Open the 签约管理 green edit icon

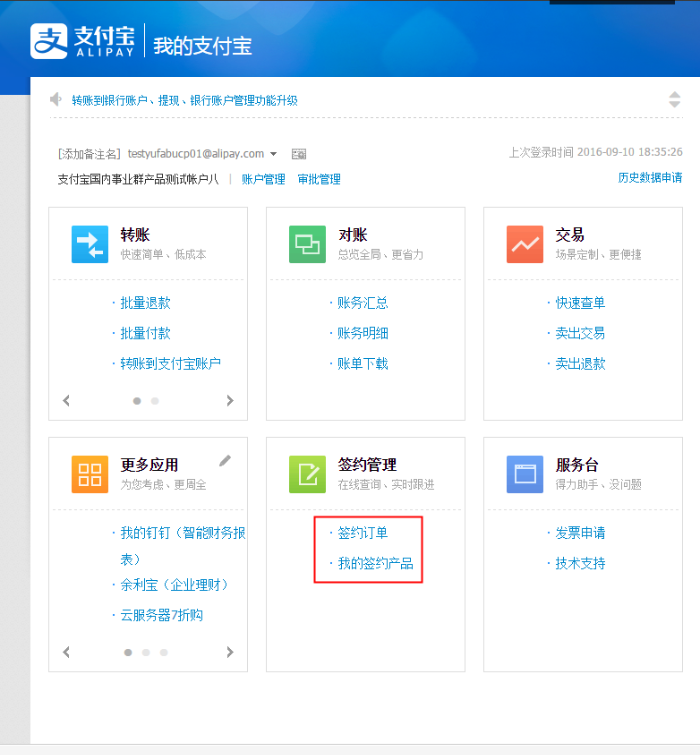(307, 474)
